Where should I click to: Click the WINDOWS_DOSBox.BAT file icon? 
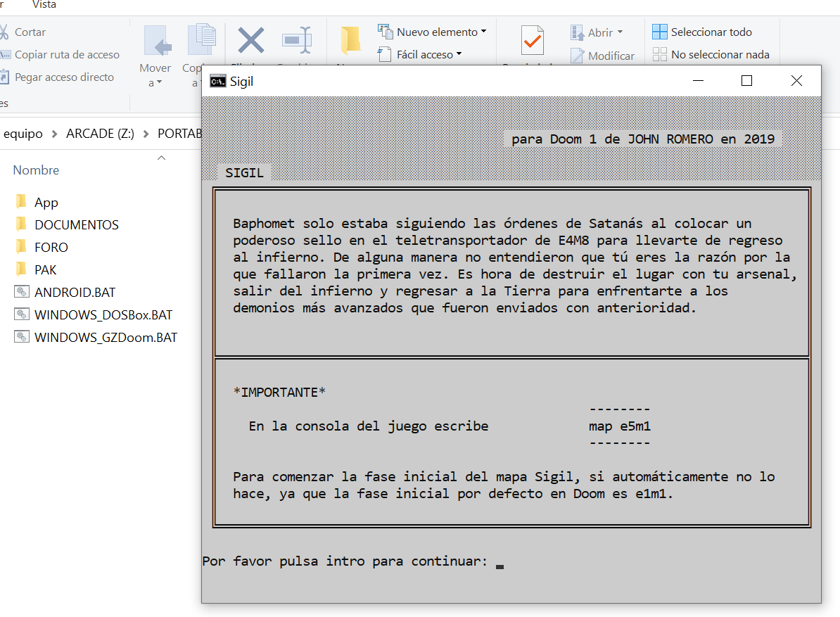(x=21, y=314)
